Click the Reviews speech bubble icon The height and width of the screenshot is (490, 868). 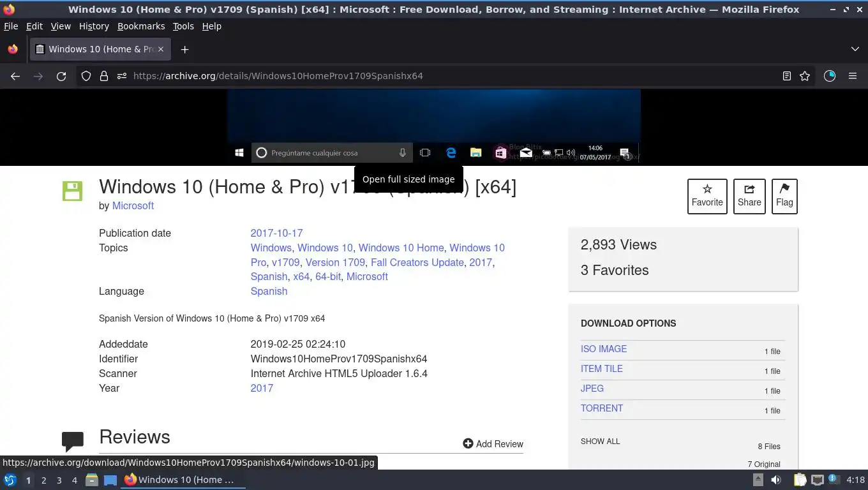click(73, 441)
